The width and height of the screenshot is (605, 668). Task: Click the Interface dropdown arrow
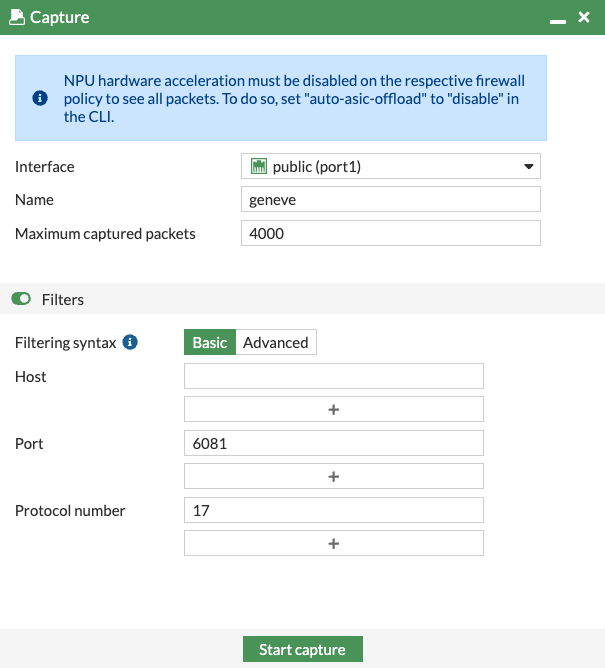529,167
